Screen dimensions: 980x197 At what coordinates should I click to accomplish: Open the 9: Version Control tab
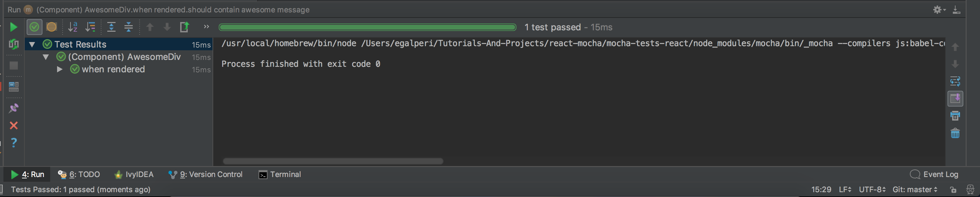pos(205,175)
